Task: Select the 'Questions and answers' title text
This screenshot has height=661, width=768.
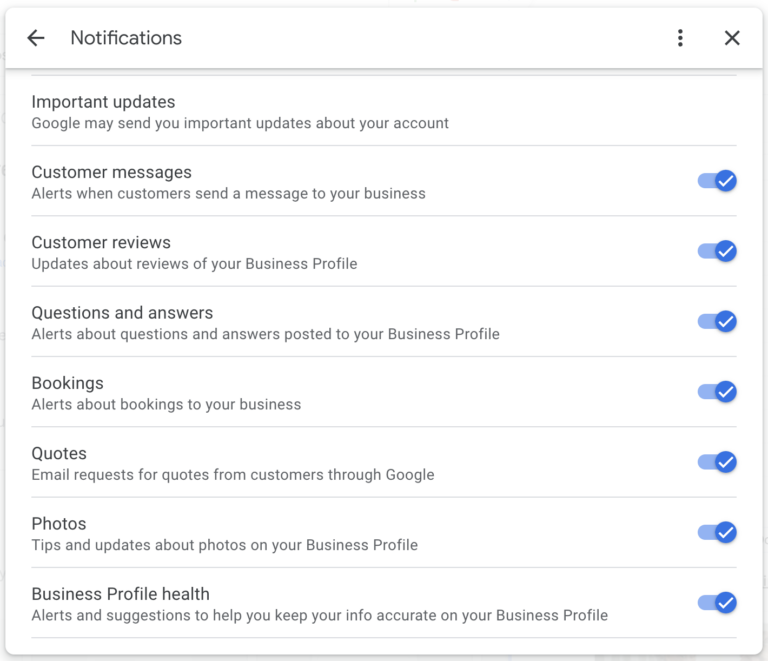Action: pos(122,313)
